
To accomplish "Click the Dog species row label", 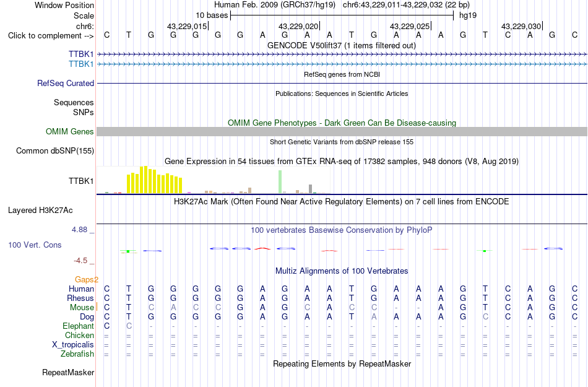I will tap(87, 317).
